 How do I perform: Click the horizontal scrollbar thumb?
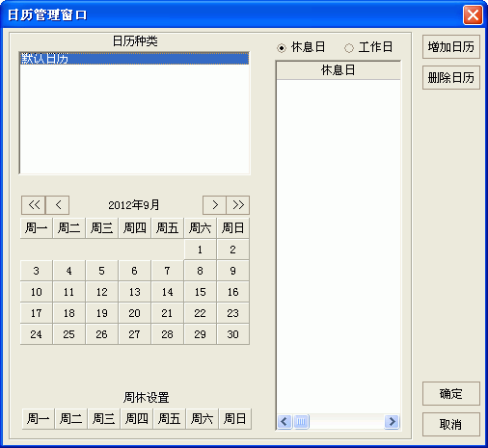click(301, 421)
